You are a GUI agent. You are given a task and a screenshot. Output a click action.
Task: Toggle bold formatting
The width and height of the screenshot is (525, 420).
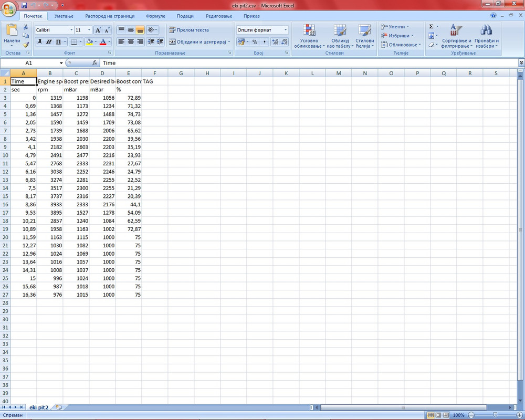click(39, 42)
